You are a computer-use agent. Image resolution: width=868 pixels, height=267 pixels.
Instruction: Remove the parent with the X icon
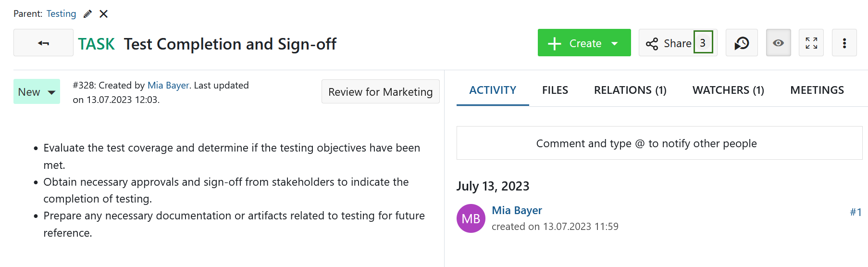tap(103, 14)
